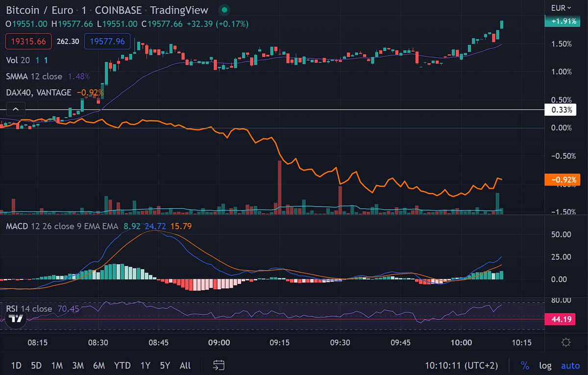Click the go to date calendar icon
588x375 pixels.
click(x=219, y=365)
